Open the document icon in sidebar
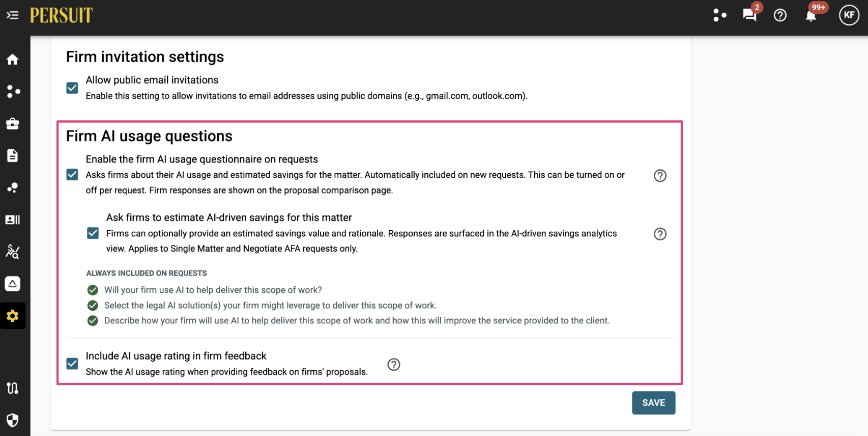 [x=13, y=156]
